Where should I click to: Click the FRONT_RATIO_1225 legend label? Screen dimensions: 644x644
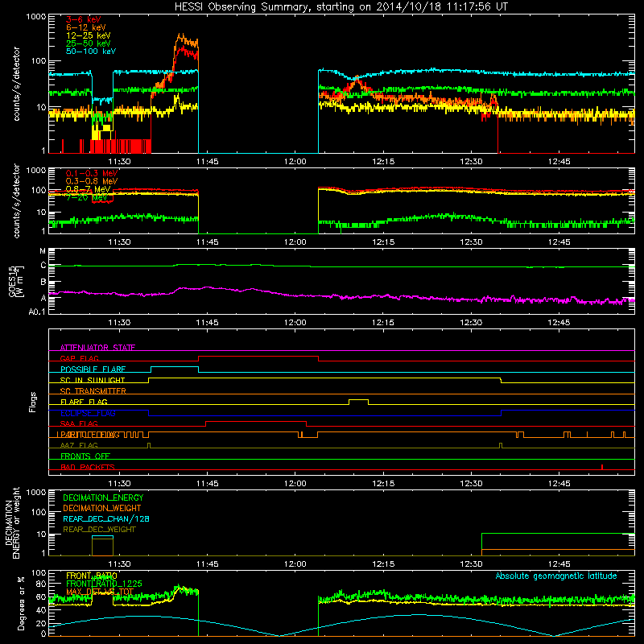104,584
